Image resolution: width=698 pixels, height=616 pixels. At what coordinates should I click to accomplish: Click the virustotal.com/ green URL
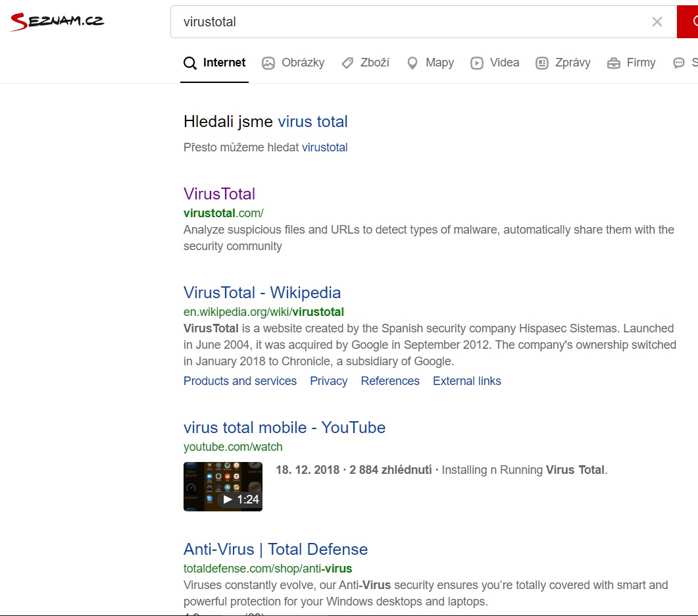click(224, 213)
